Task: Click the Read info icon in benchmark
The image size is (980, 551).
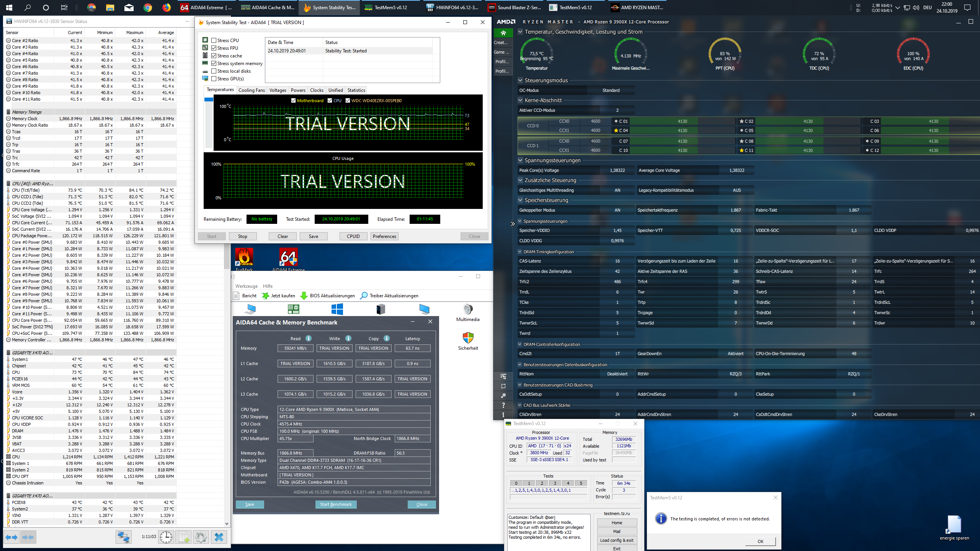Action: (x=309, y=338)
